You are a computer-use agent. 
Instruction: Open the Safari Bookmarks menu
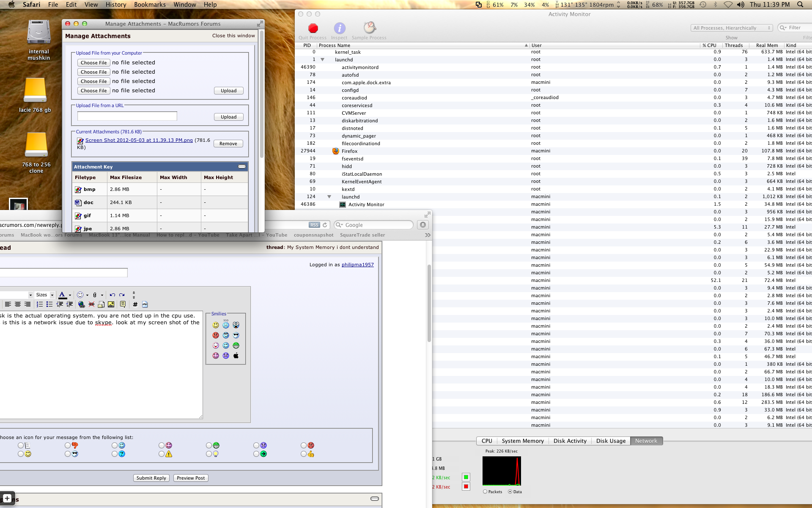click(x=150, y=5)
